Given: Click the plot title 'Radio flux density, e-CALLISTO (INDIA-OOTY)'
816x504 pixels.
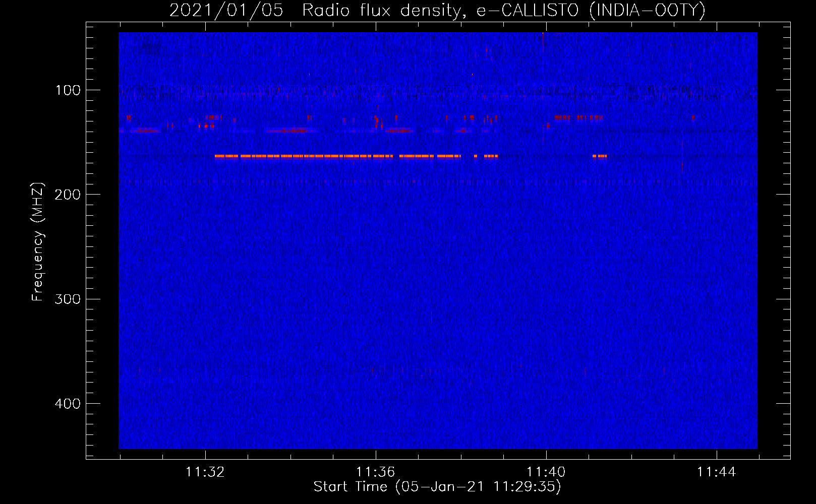Looking at the screenshot, I should 504,11.
